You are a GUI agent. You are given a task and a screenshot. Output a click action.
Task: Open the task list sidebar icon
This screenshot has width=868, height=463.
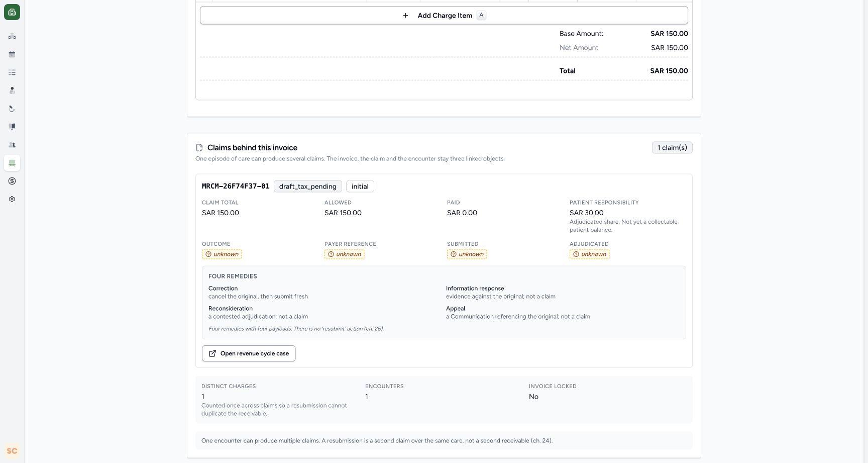click(x=12, y=72)
